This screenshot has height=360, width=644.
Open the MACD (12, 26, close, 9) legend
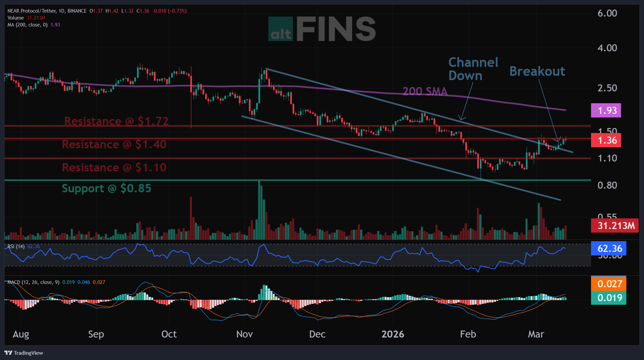click(33, 282)
